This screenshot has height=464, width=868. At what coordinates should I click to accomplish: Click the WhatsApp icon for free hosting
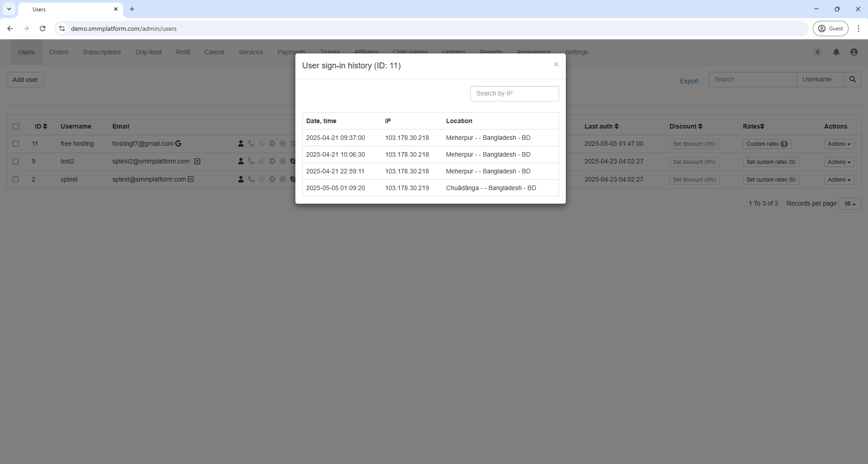coord(261,144)
